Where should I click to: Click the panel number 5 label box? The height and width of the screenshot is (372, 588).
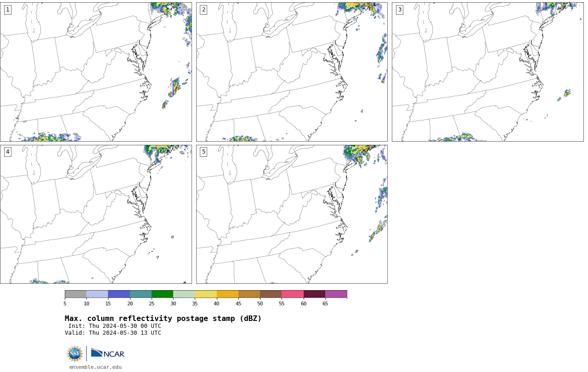[204, 152]
